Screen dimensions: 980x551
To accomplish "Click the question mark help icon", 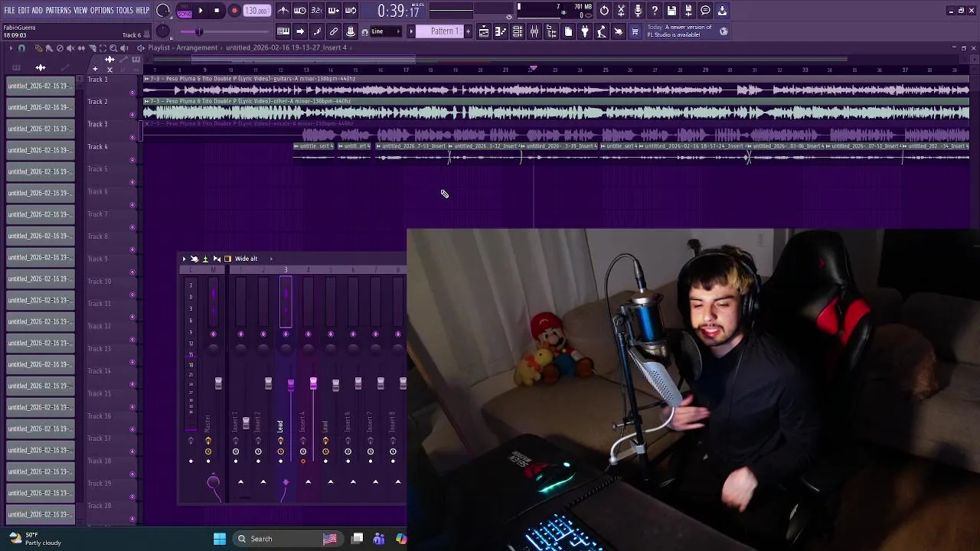I will point(655,11).
